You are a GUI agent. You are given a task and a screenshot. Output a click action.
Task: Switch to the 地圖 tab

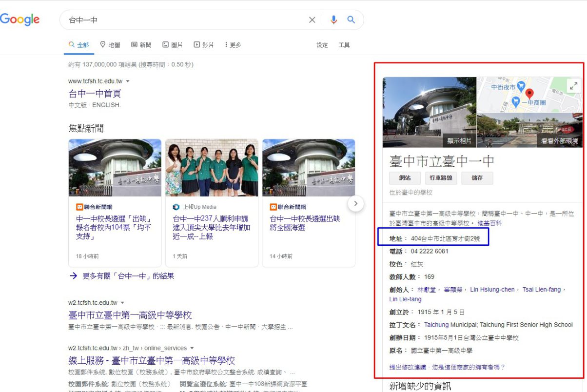(x=110, y=45)
